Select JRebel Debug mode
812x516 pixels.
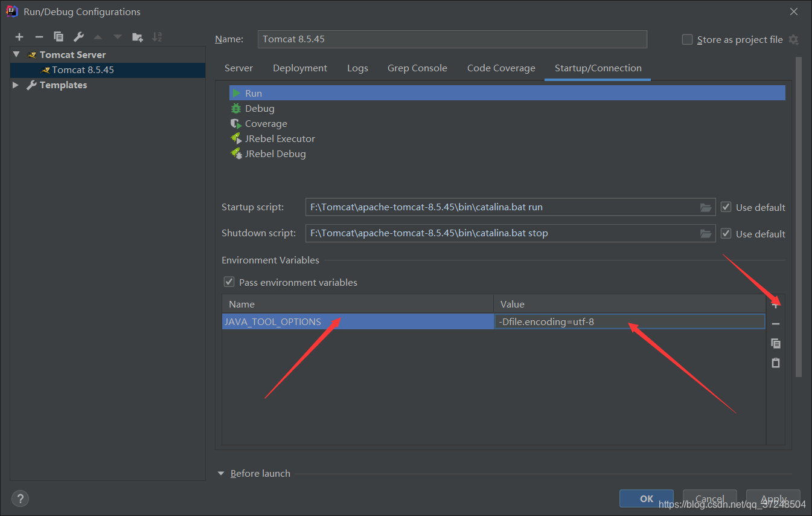(507, 153)
